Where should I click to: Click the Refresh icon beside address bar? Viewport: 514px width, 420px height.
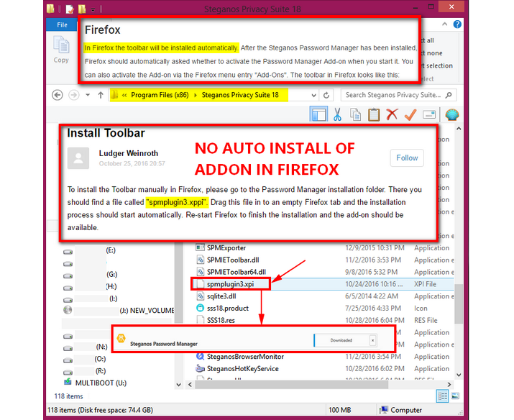(326, 95)
